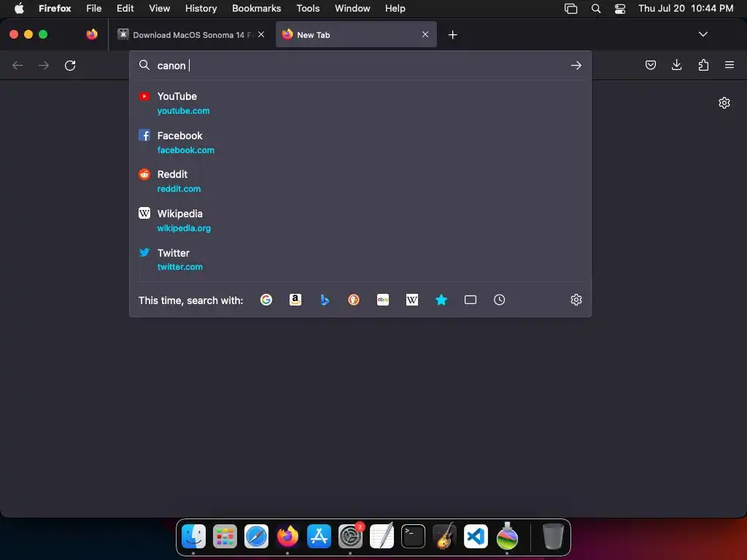The image size is (747, 560).
Task: Open the Wikipedia suggestion row
Action: 360,220
